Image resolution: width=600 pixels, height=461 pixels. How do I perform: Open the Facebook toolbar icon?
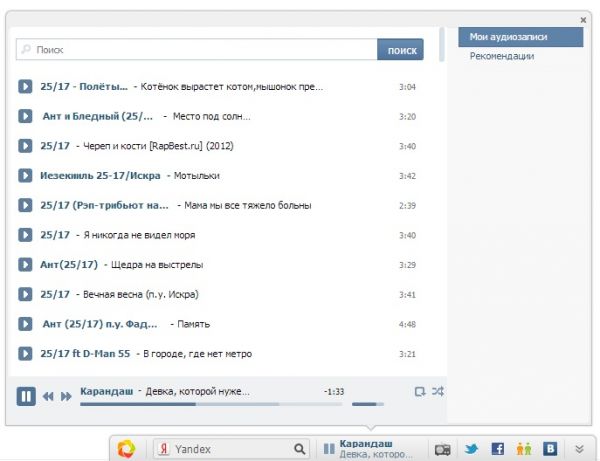(497, 449)
